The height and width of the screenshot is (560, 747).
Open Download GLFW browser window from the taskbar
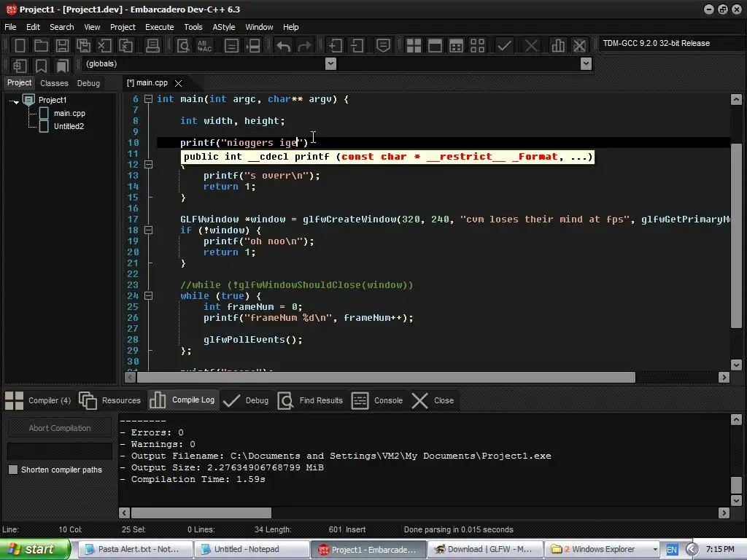[484, 549]
